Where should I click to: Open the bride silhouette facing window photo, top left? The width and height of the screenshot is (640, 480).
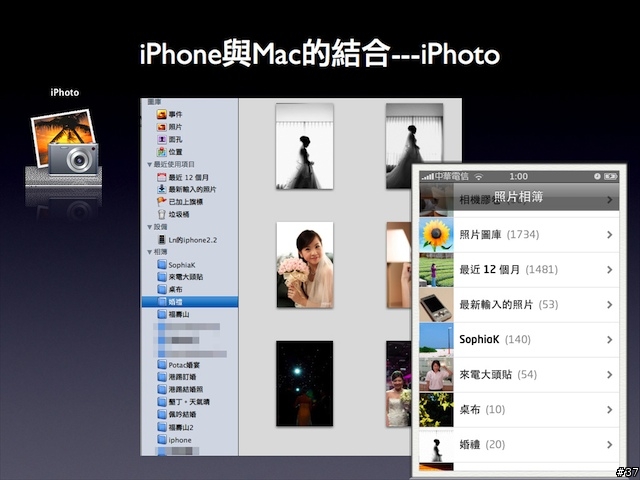(304, 146)
